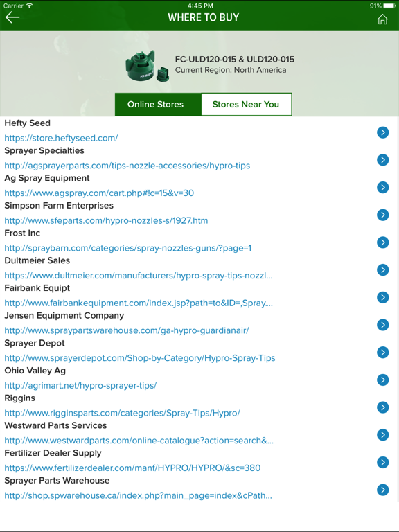Open Sprayer Specialties arrow button
The height and width of the screenshot is (532, 399).
click(382, 160)
